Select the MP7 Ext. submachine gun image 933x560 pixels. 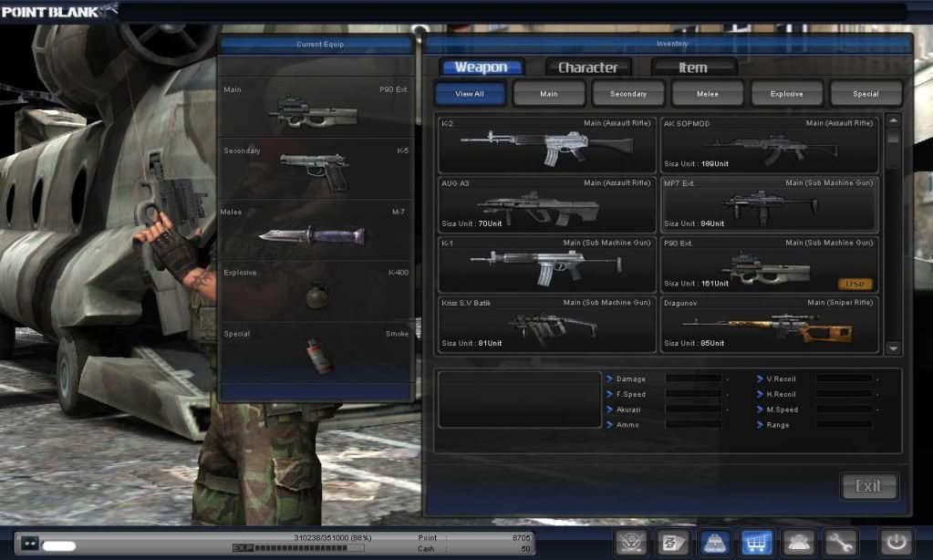click(x=770, y=207)
